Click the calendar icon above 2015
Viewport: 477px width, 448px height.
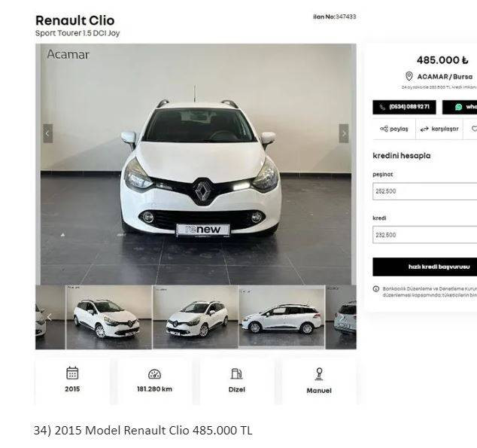point(72,373)
